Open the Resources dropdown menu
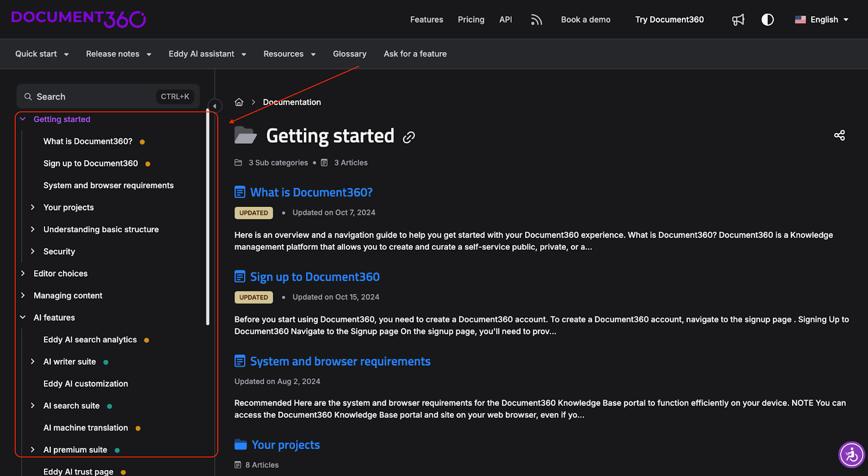The height and width of the screenshot is (476, 868). click(x=290, y=54)
